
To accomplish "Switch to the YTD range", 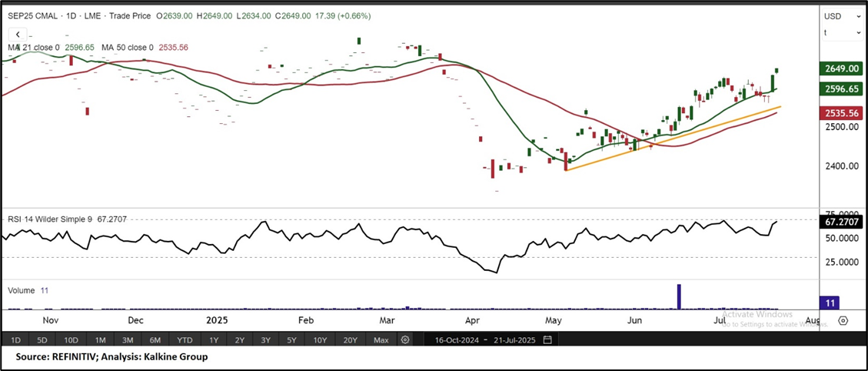I will pos(185,340).
